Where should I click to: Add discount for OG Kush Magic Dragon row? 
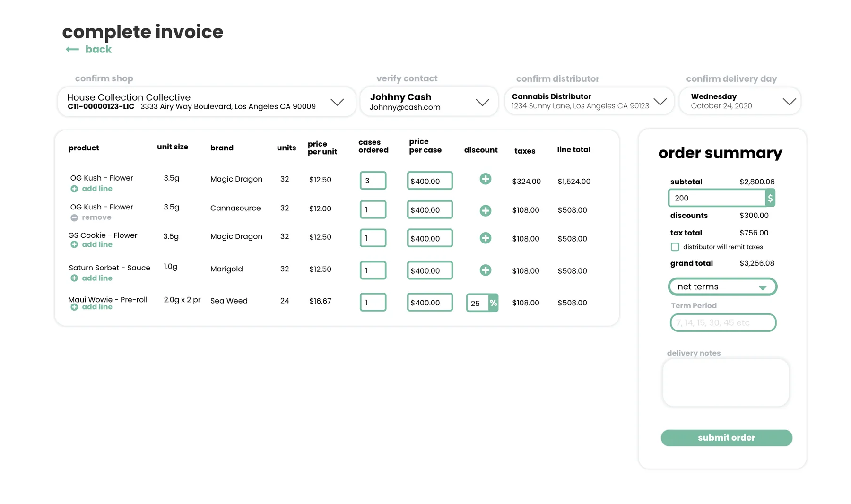(x=485, y=179)
